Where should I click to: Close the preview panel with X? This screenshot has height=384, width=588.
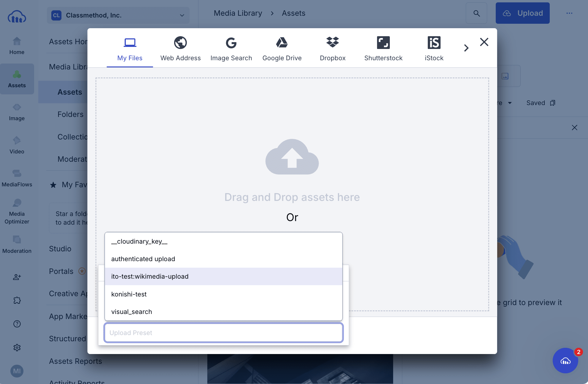575,128
